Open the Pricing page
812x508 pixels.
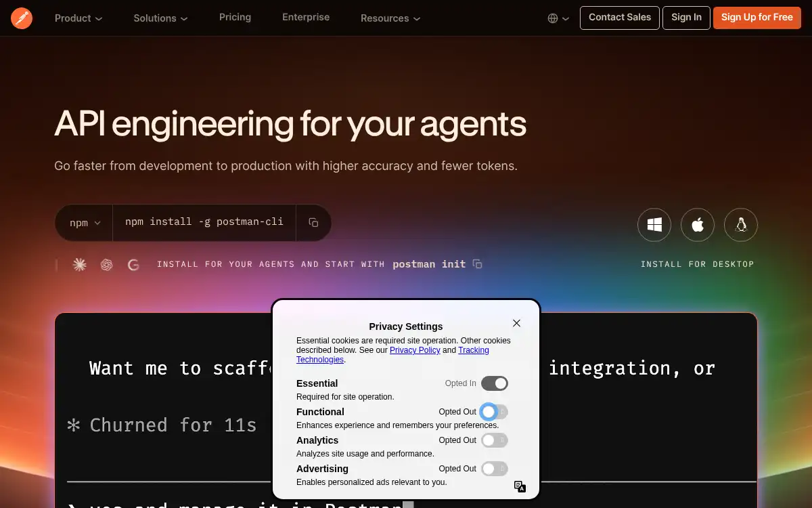[x=235, y=17]
